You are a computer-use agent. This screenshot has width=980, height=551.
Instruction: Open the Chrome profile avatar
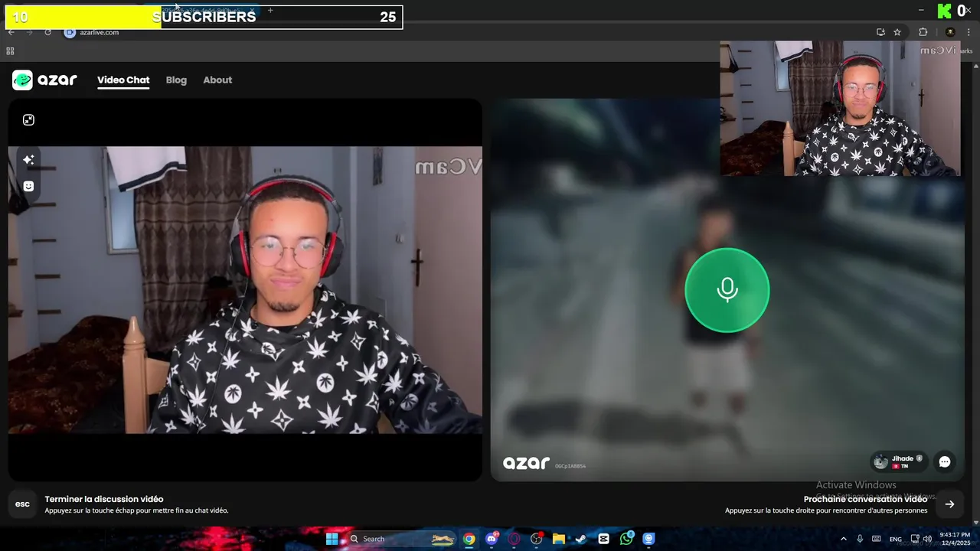pyautogui.click(x=950, y=32)
